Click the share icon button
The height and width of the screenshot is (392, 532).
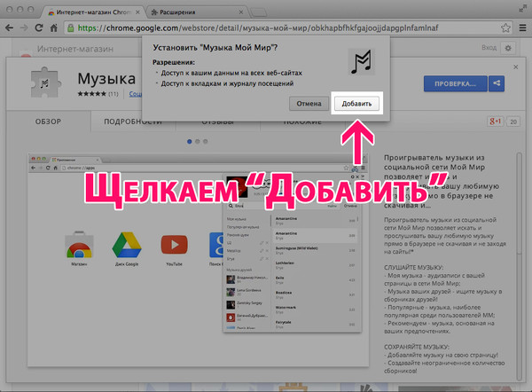point(497,83)
